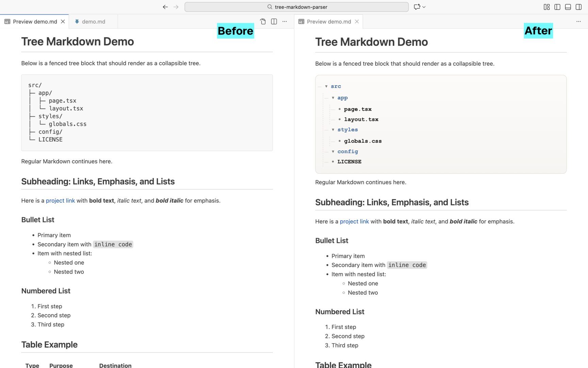Toggle the bottom panel layout control
Screen dimensions: 588x368
[x=568, y=7]
